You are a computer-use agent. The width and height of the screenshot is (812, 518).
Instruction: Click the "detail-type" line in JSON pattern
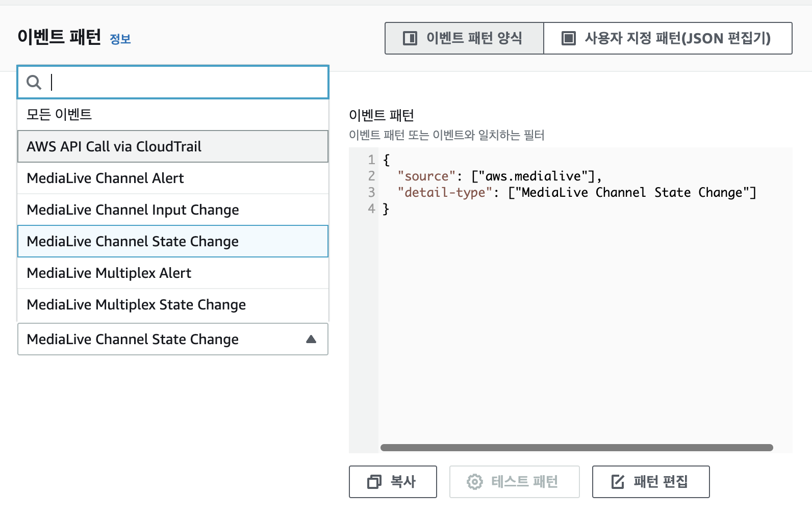click(577, 192)
